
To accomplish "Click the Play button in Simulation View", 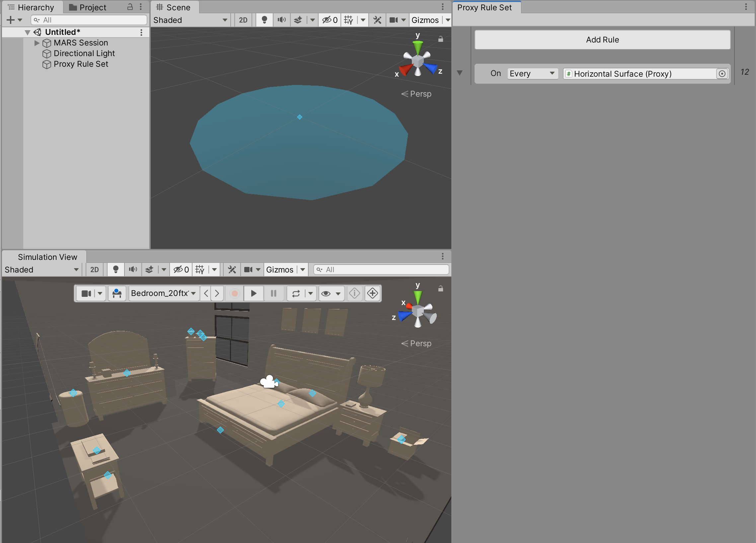I will (253, 293).
